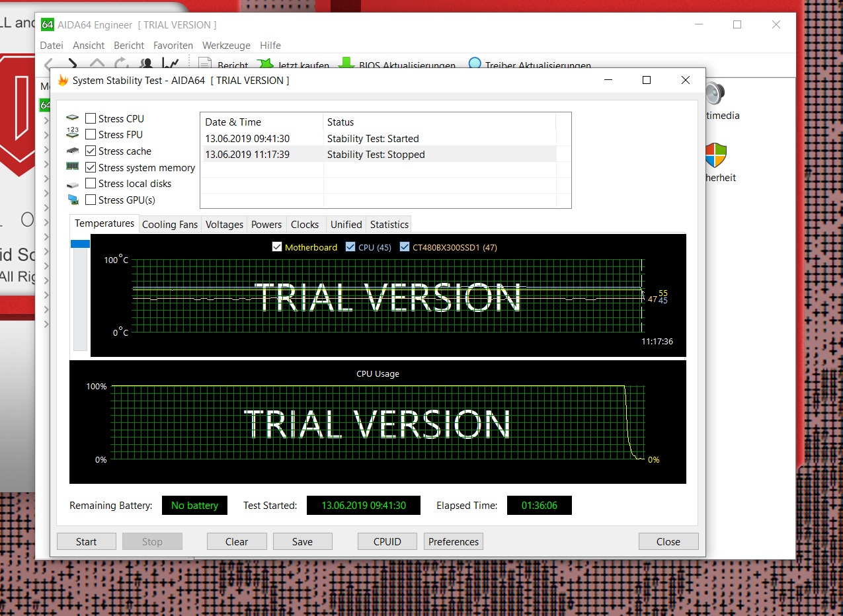Open the Multimedia speaker icon in AIDA64 main window
This screenshot has height=616, width=843.
[x=714, y=93]
